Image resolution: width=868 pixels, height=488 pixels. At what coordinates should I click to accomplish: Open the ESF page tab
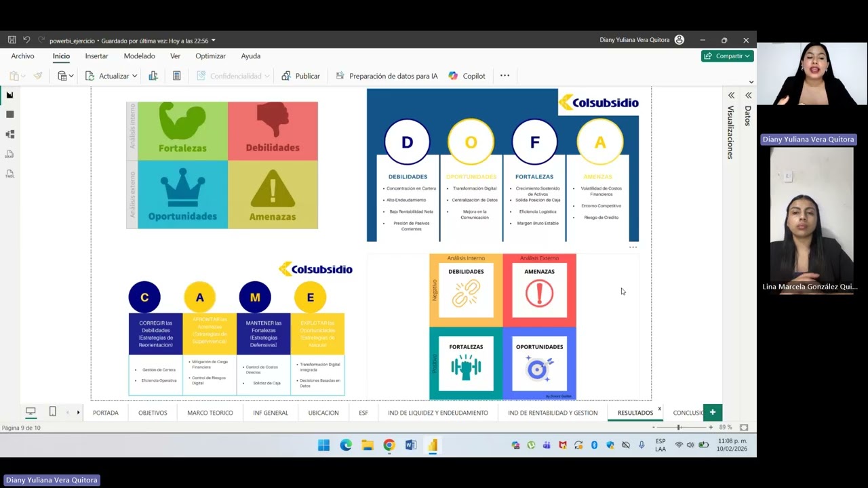pos(363,413)
